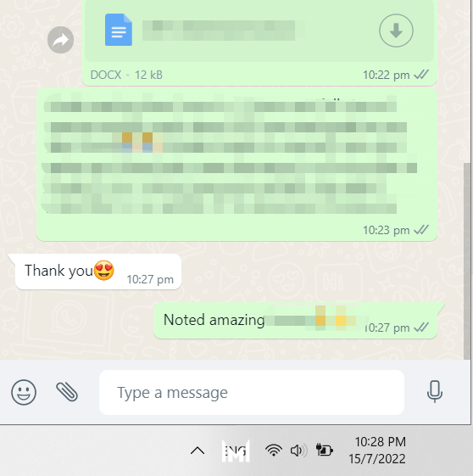Select the blurred 10:23 pm message

pyautogui.click(x=236, y=165)
